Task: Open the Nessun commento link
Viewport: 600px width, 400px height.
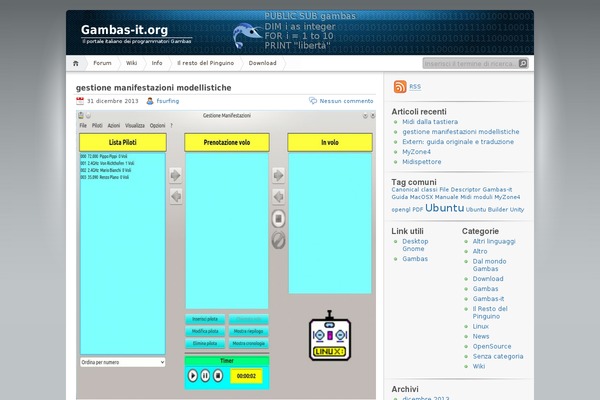Action: pos(346,101)
